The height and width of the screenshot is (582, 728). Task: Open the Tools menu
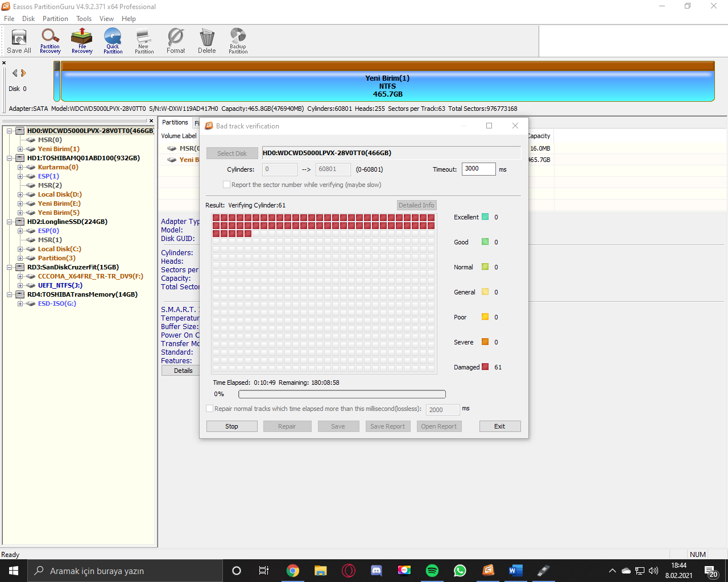tap(84, 19)
